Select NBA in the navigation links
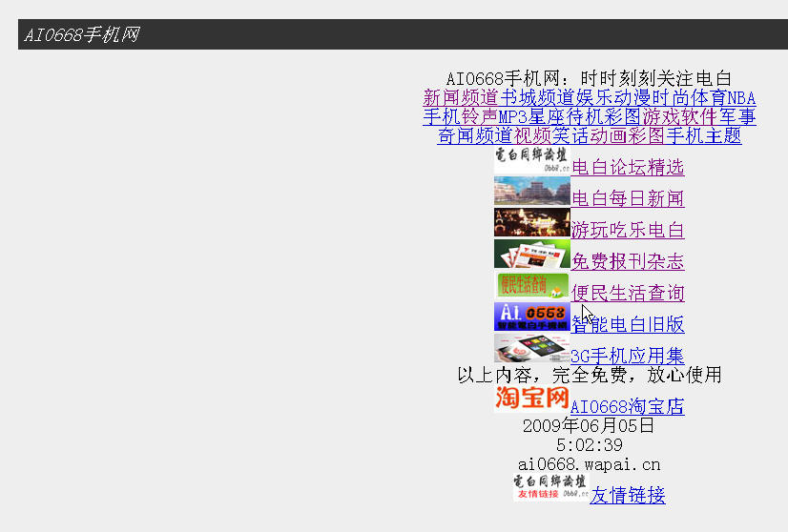The height and width of the screenshot is (532, 788). [741, 97]
